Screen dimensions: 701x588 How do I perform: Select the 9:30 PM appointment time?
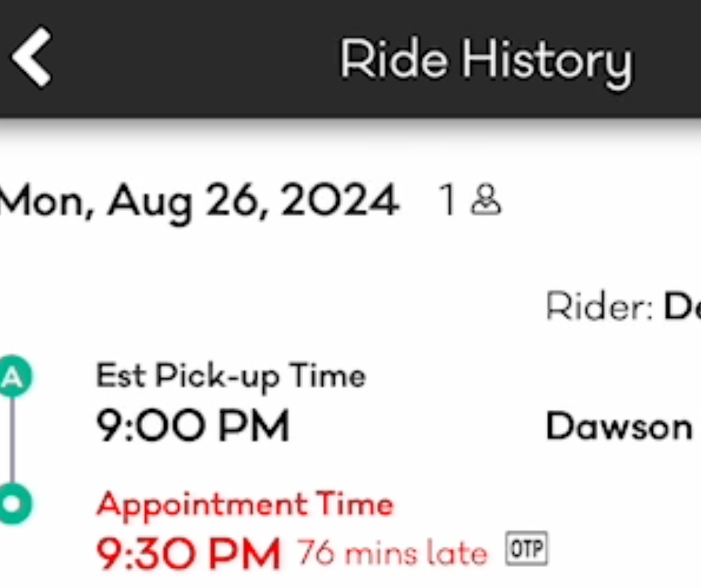click(x=188, y=554)
